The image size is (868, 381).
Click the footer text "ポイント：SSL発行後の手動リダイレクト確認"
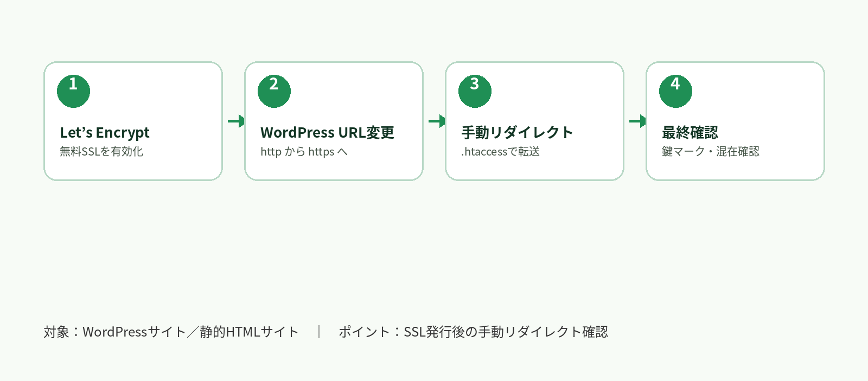473,332
